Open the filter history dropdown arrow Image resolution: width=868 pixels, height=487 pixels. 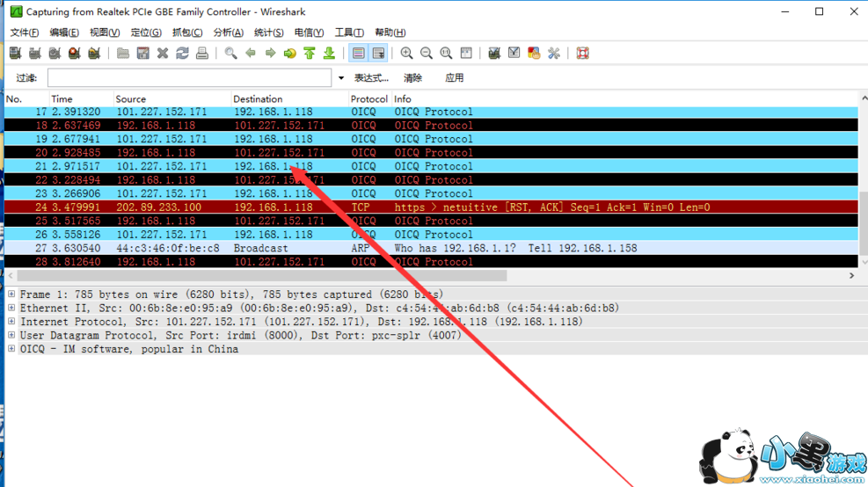tap(341, 78)
